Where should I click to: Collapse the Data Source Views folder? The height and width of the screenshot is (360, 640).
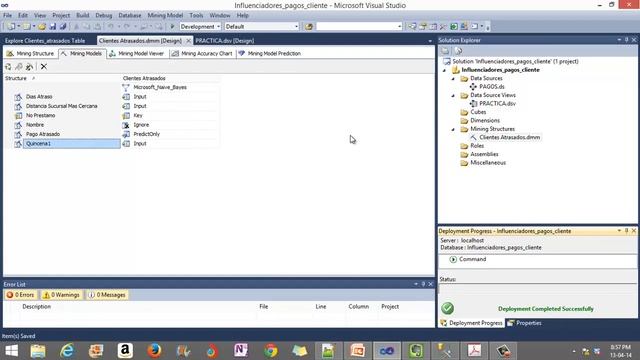(453, 96)
